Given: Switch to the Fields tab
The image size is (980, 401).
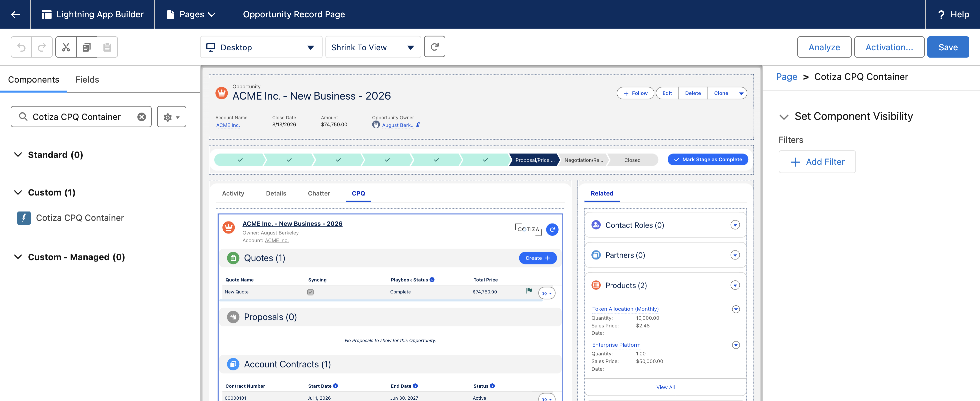Looking at the screenshot, I should (x=87, y=80).
